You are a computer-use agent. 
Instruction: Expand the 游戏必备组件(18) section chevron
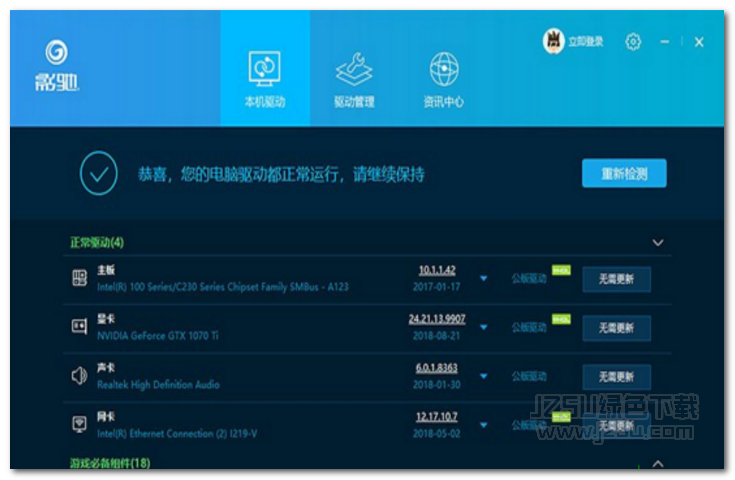click(658, 464)
